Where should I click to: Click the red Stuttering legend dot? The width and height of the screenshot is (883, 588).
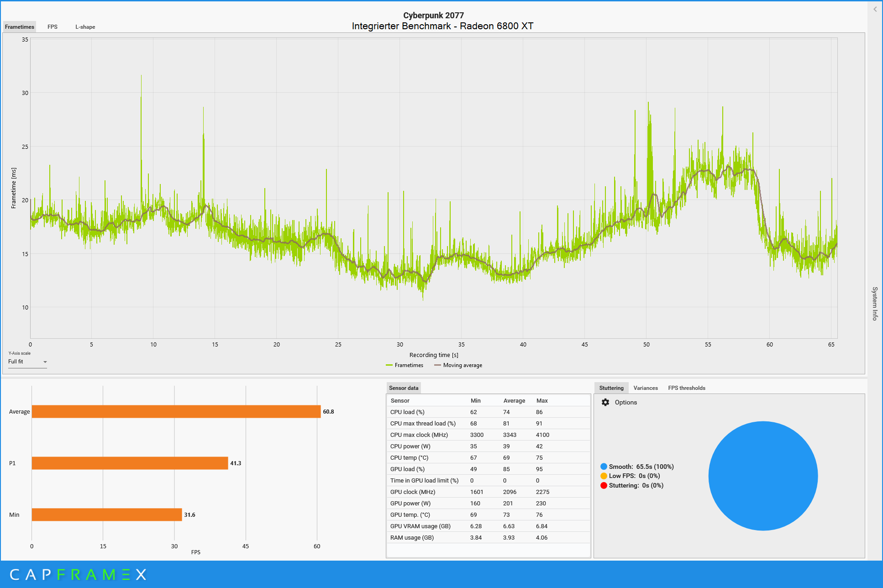[604, 485]
